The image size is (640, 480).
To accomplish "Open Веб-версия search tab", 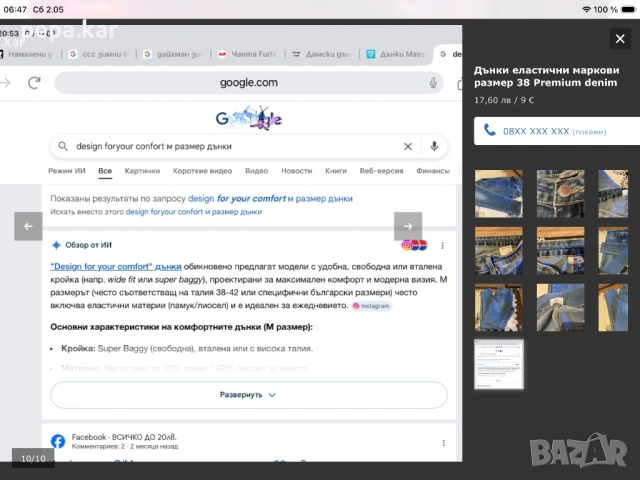I will pos(382,171).
